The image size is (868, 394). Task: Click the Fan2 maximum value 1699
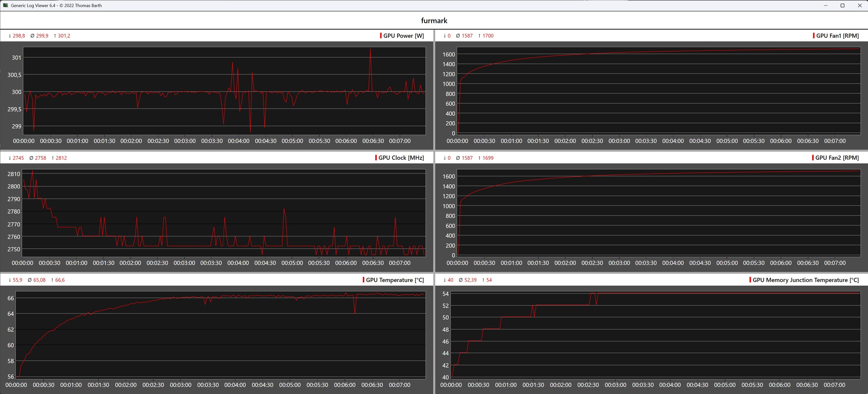[x=488, y=158]
